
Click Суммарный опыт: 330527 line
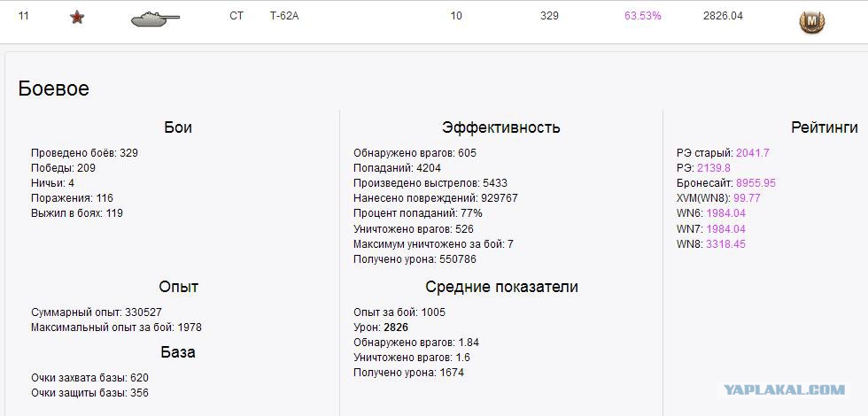click(x=97, y=312)
